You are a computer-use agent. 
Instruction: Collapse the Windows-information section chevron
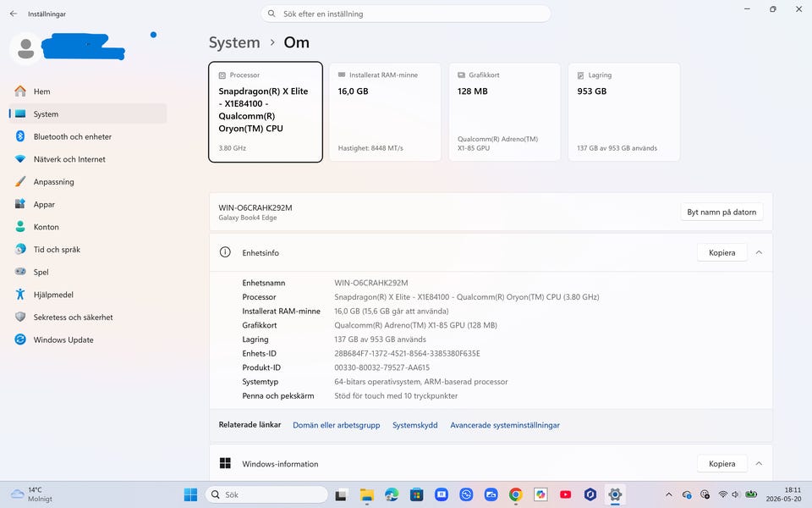[x=759, y=463]
